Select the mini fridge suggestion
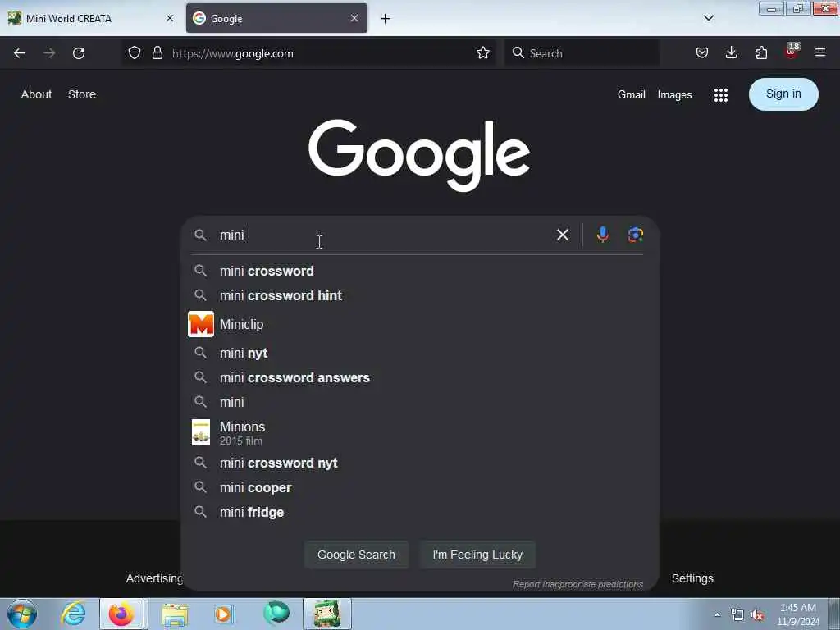Viewport: 840px width, 630px height. pos(420,512)
